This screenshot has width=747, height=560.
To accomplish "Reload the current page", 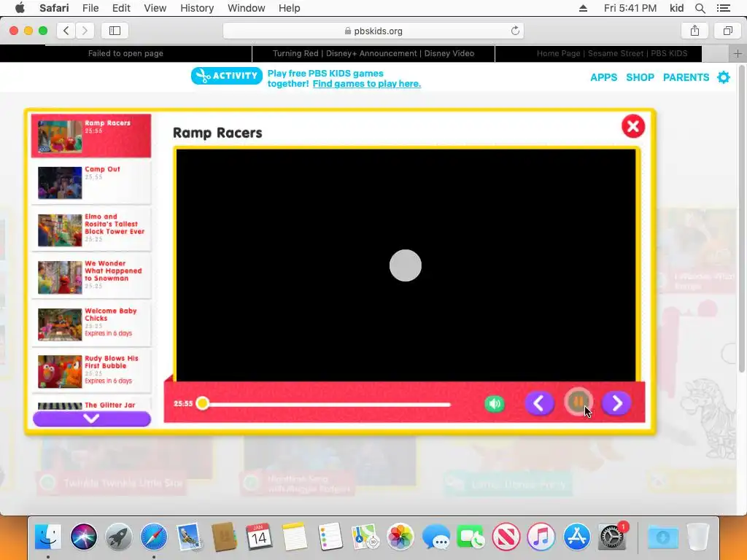I will pyautogui.click(x=515, y=31).
